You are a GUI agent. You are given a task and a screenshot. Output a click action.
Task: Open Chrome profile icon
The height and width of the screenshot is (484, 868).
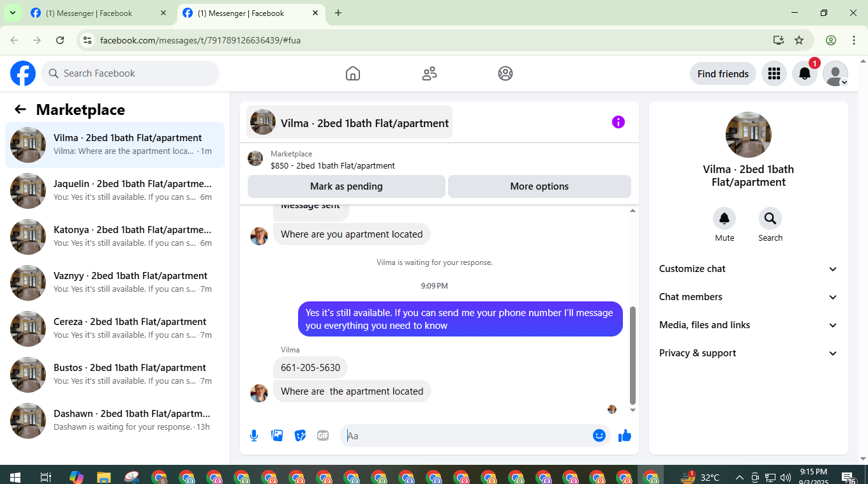[831, 40]
